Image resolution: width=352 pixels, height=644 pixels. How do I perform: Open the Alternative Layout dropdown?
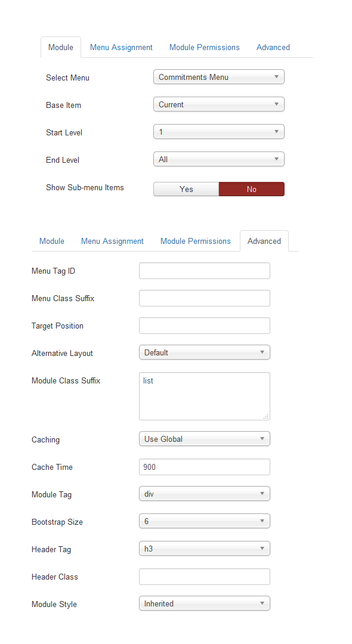204,352
